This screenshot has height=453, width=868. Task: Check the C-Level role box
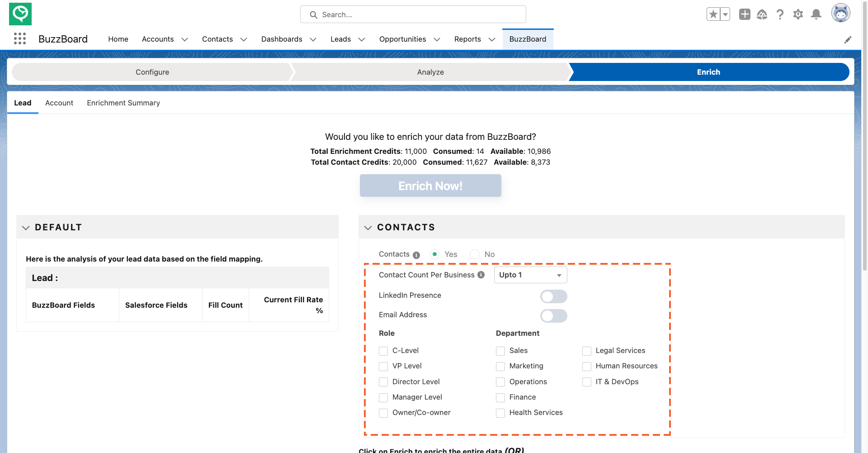(x=383, y=351)
